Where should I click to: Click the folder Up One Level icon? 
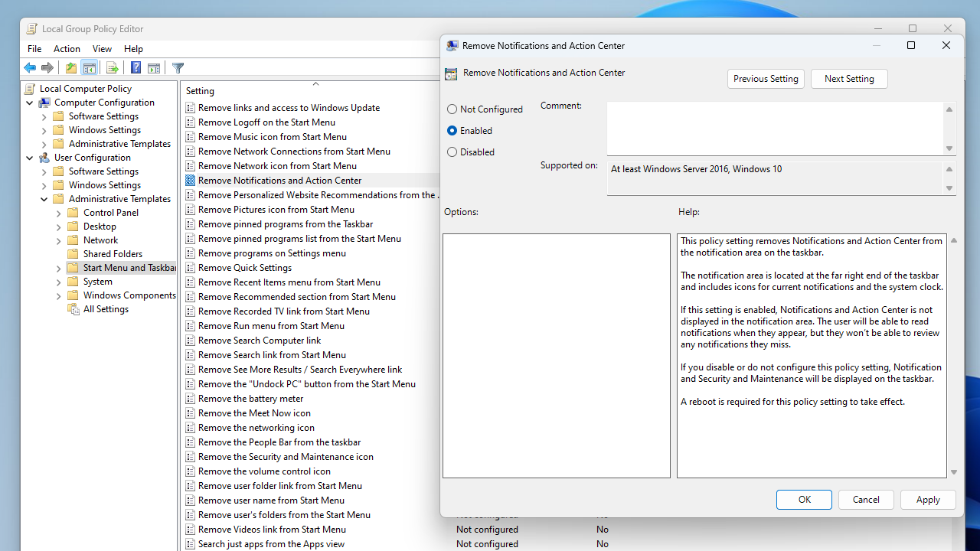tap(71, 68)
